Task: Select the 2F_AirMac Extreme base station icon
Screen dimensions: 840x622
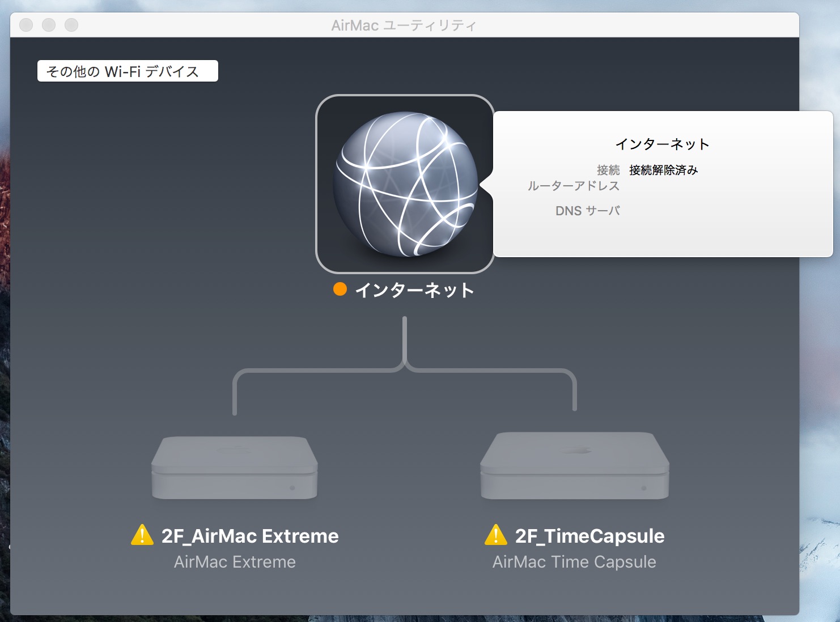Action: (235, 467)
